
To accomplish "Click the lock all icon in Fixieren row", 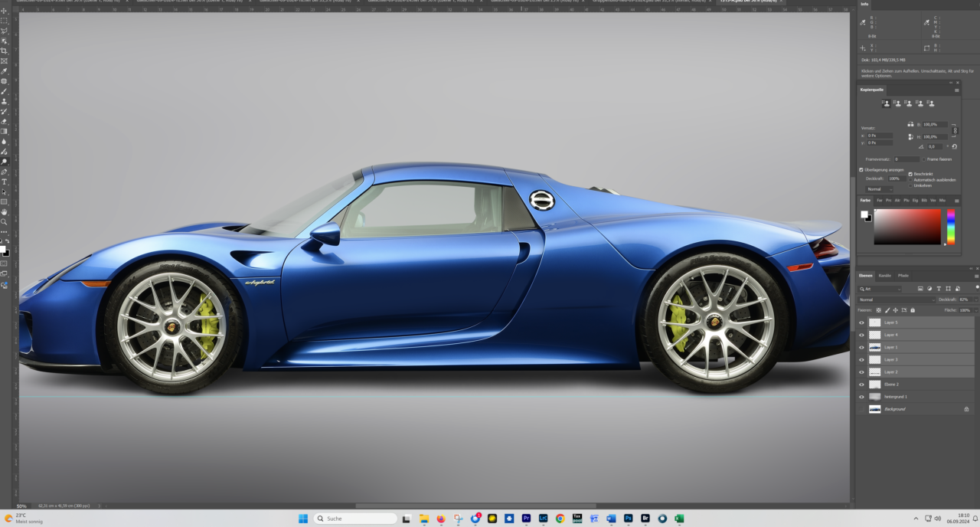I will (913, 310).
